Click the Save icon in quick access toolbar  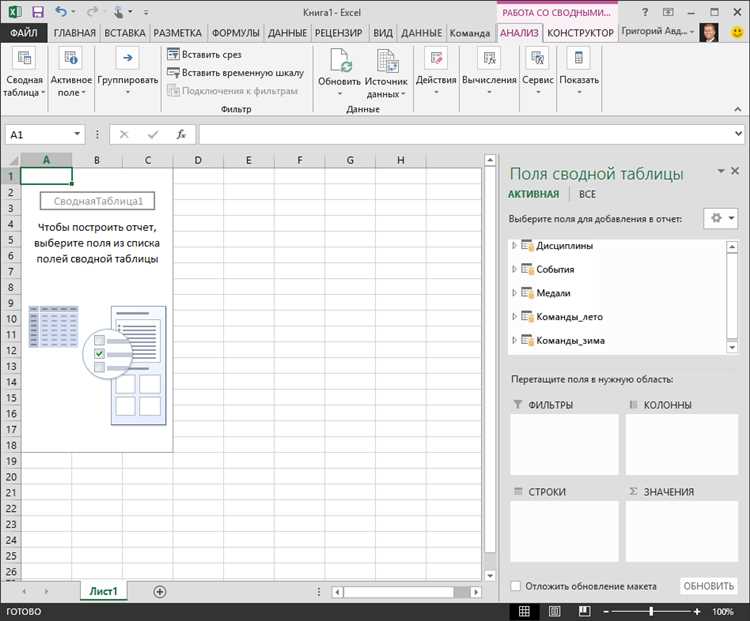37,12
